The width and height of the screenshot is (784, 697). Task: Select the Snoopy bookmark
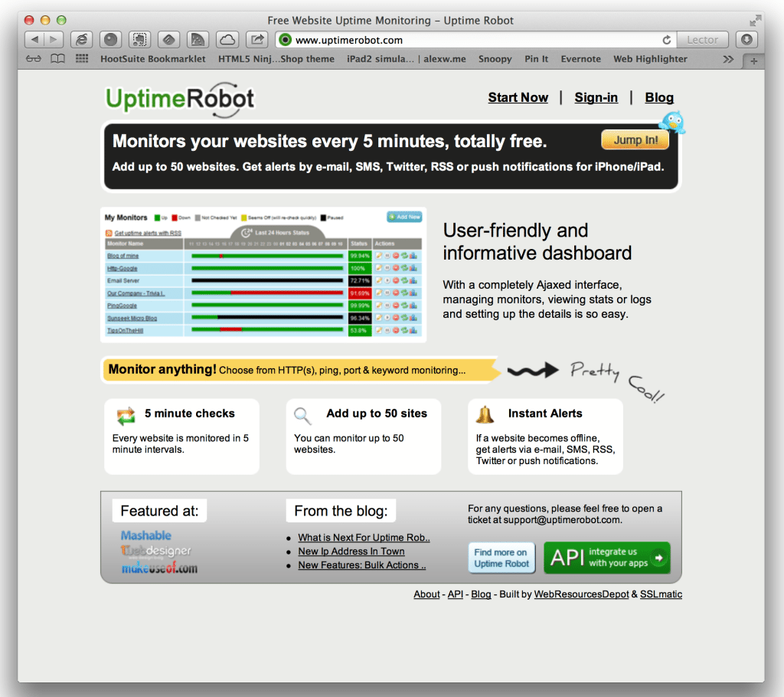tap(495, 59)
